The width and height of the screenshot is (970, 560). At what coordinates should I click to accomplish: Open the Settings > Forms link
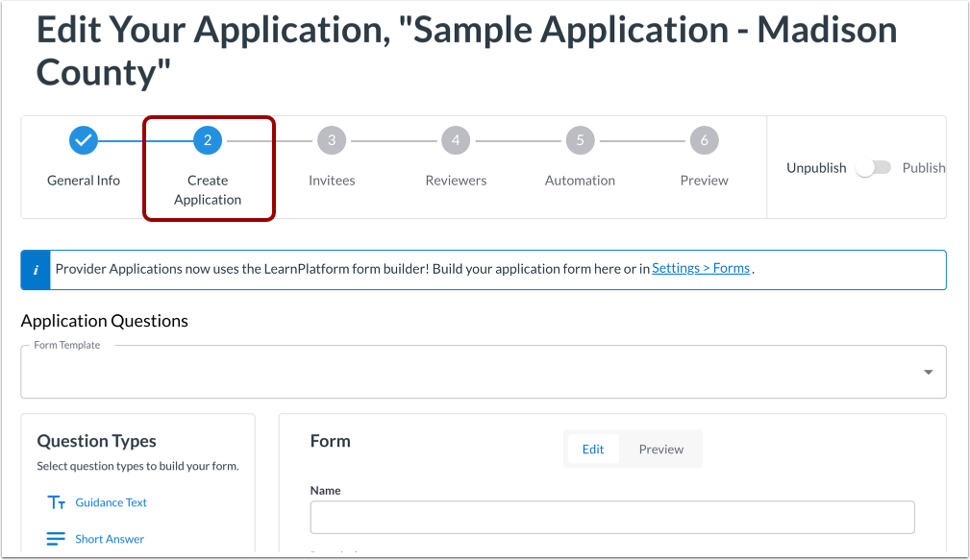pyautogui.click(x=700, y=268)
